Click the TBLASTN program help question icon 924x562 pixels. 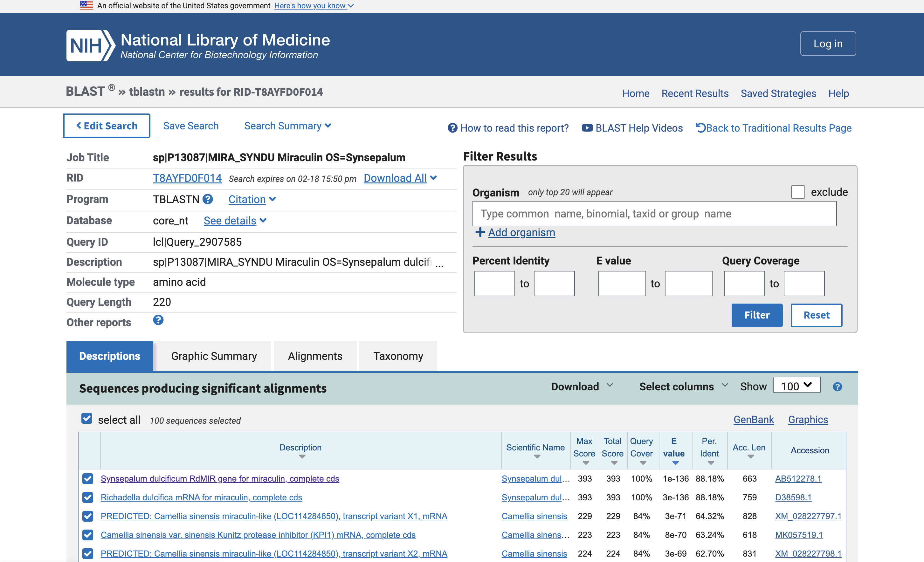pos(207,199)
